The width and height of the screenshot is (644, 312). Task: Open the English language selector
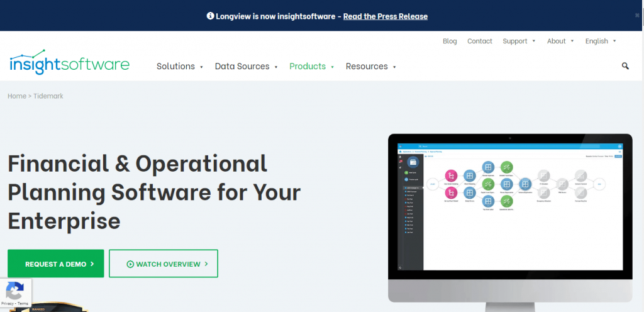click(x=601, y=41)
